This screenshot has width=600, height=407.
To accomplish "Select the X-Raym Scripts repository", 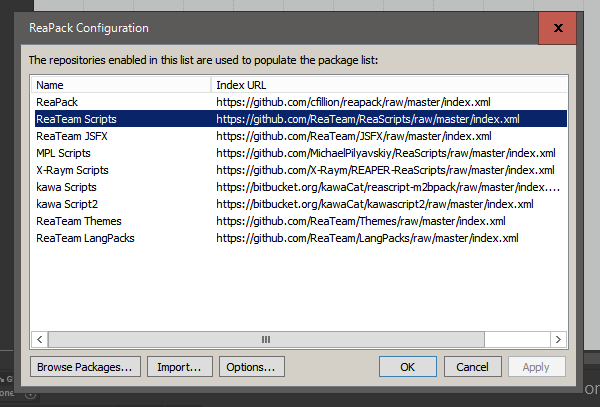I will point(301,170).
